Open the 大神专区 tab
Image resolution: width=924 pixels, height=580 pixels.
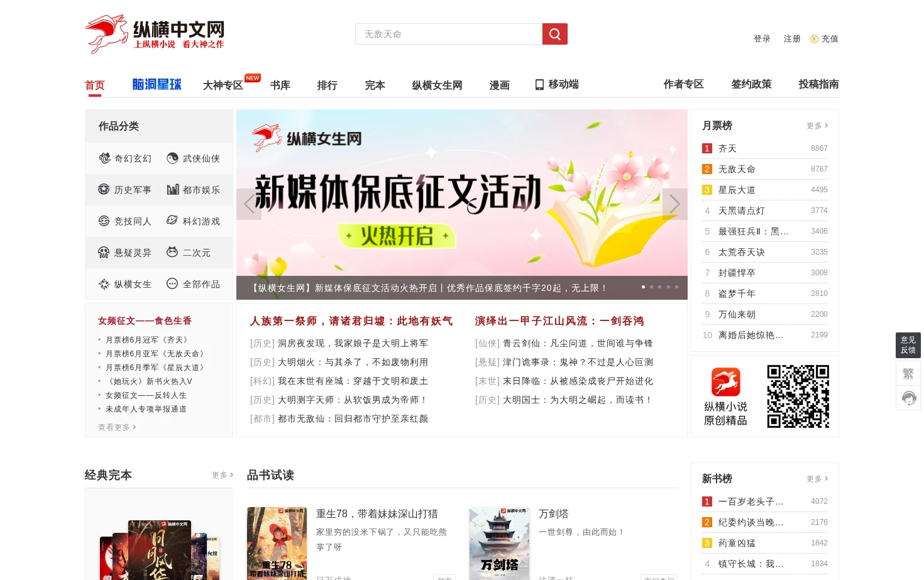click(223, 85)
